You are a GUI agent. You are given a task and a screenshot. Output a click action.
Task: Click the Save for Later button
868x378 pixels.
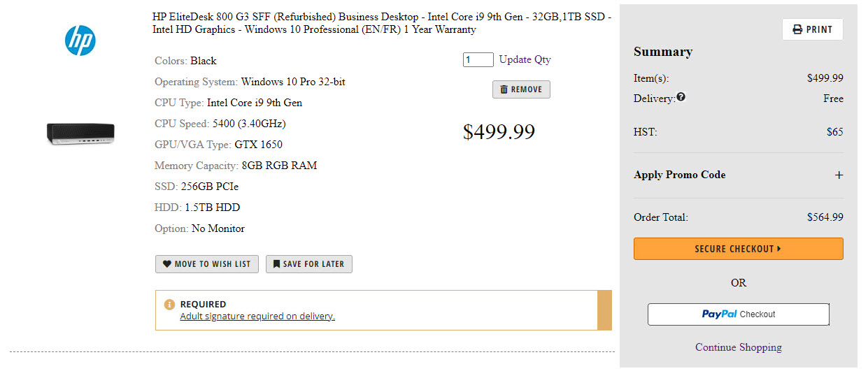tap(309, 264)
